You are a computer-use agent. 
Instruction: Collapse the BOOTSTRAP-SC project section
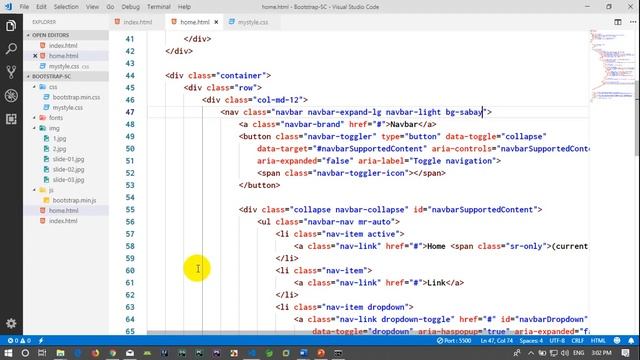click(66, 76)
